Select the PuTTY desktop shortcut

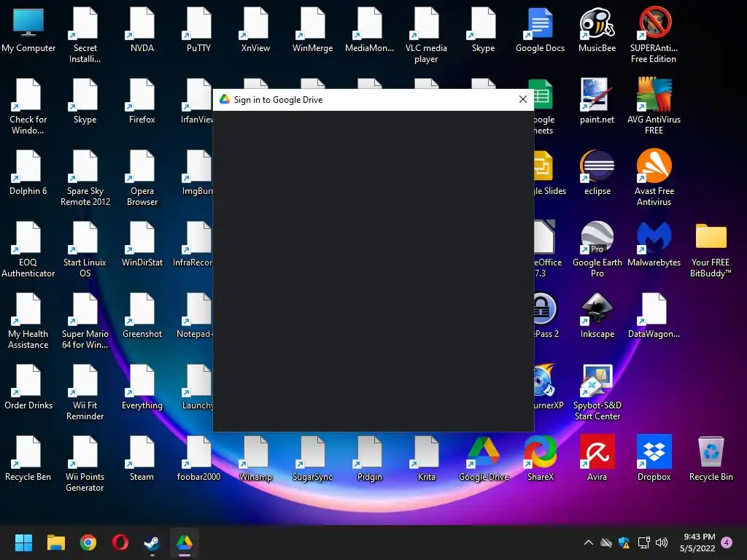click(198, 29)
